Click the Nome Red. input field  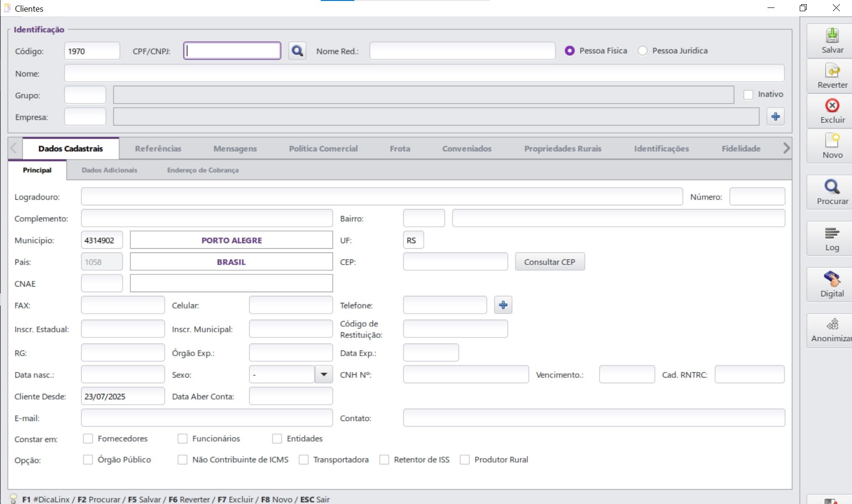[x=463, y=51]
